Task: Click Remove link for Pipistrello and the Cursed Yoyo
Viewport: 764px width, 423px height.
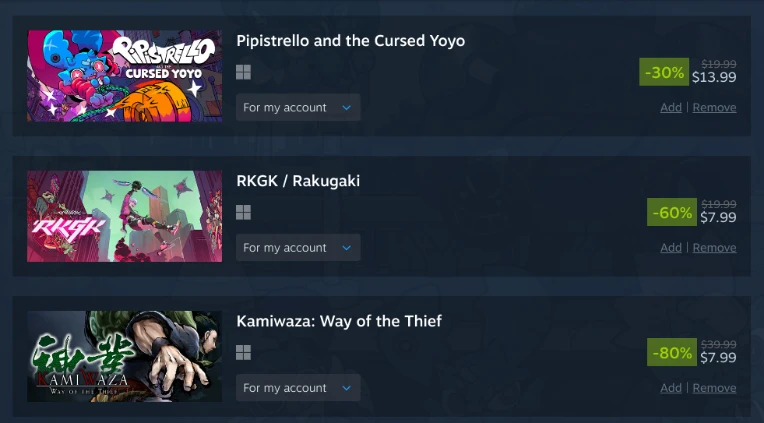Action: pos(714,108)
